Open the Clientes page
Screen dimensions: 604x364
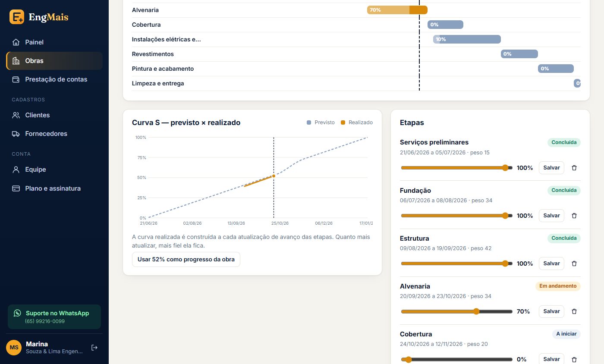(x=54, y=115)
